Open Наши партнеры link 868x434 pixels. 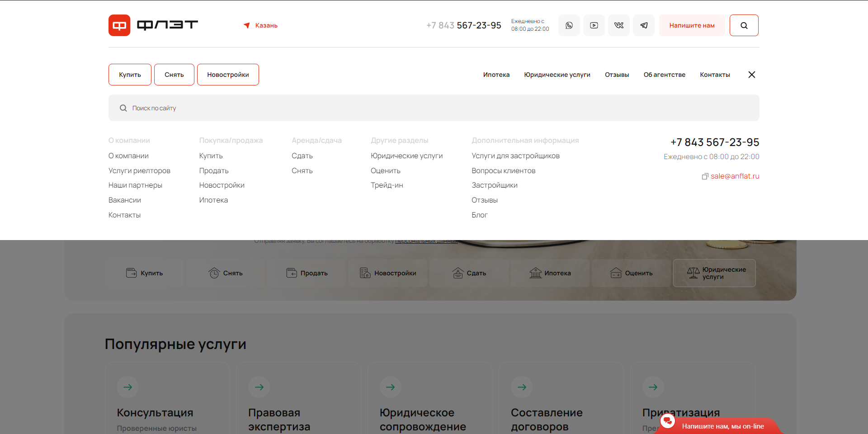tap(135, 185)
